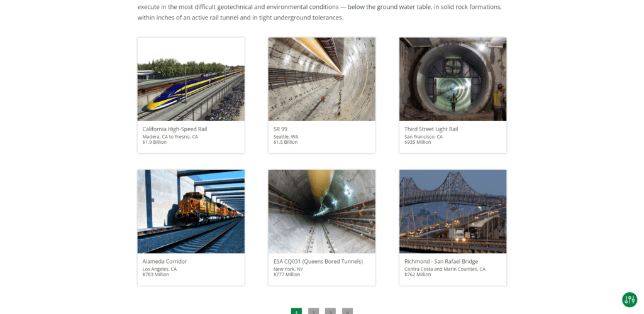This screenshot has height=314, width=644.
Task: View the Richmond - San Rafael Bridge photo
Action: pyautogui.click(x=453, y=212)
